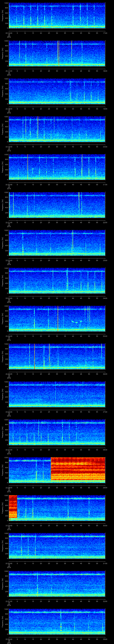The width and height of the screenshot is (114, 644).
Task: Click the 22:28:00 start time label
Action: [x=9, y=487]
